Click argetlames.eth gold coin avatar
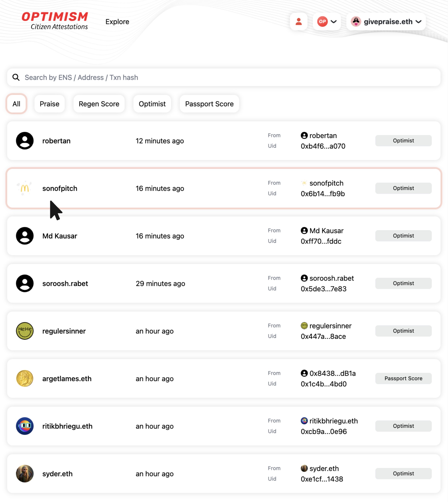The image size is (448, 502). 25,378
